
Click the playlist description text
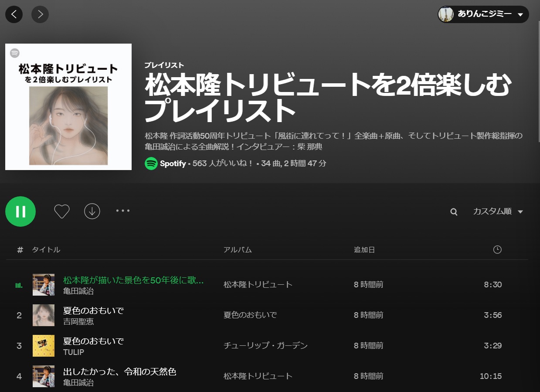point(333,141)
